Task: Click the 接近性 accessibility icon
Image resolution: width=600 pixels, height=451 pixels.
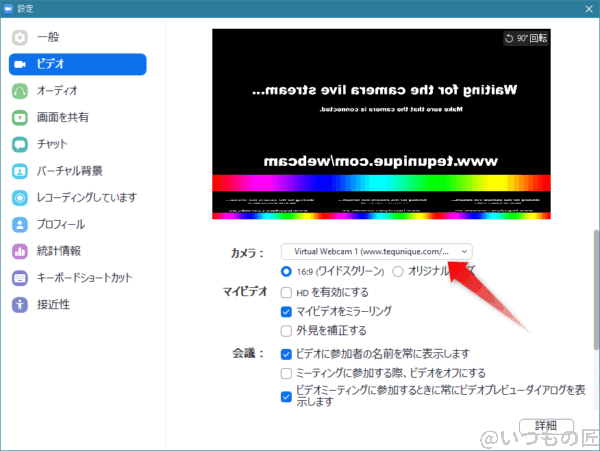Action: click(x=20, y=305)
